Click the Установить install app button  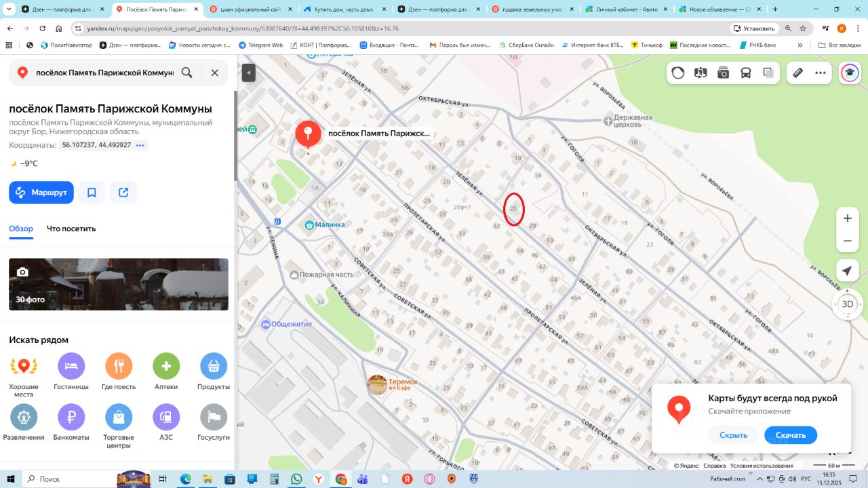pyautogui.click(x=753, y=28)
